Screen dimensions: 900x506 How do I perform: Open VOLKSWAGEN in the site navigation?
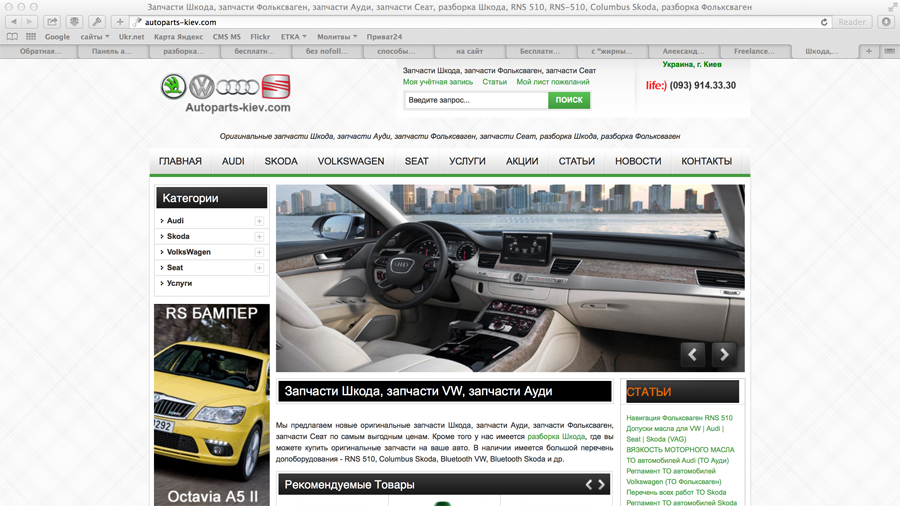point(351,161)
